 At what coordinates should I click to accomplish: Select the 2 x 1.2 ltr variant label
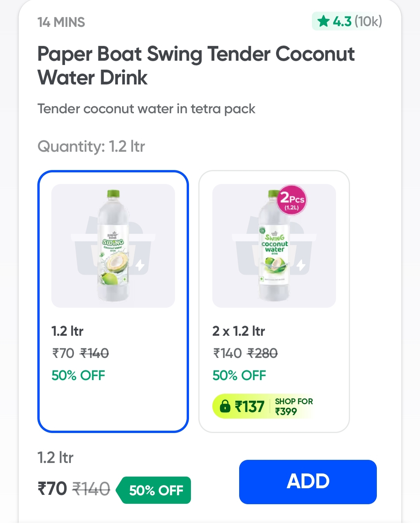[238, 331]
